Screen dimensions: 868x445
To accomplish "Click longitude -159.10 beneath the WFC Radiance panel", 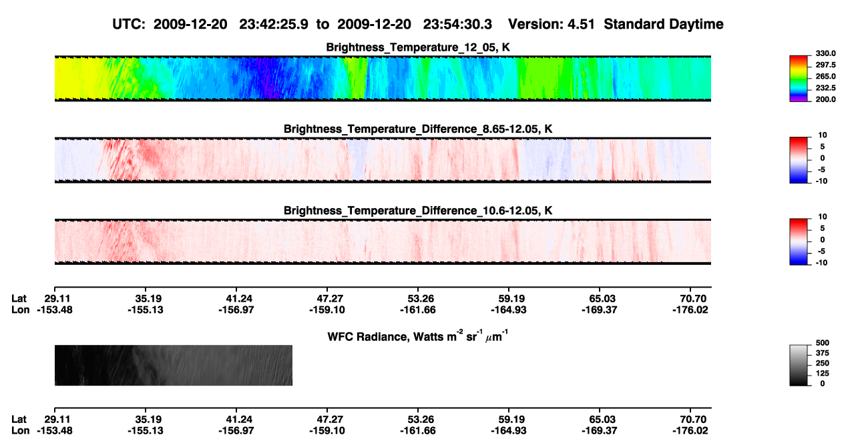I will tap(327, 430).
